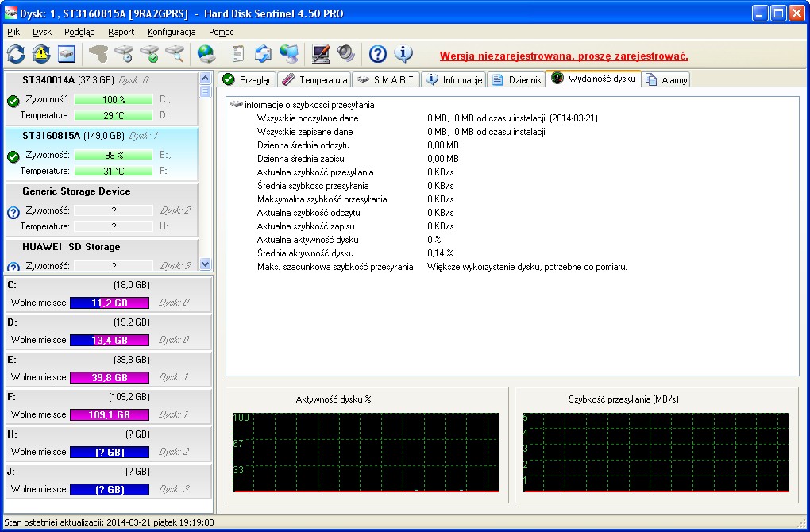Click the blue info bubble toolbar icon
The height and width of the screenshot is (532, 810).
click(x=403, y=54)
